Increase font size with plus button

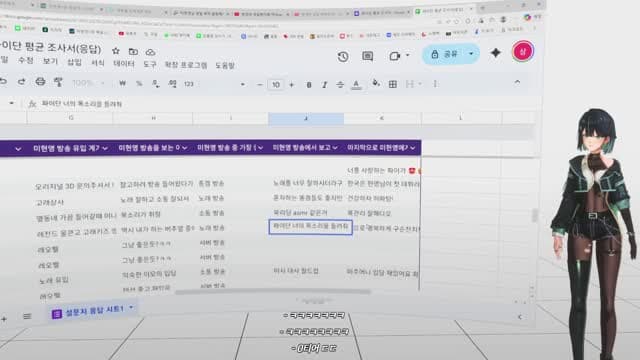[291, 85]
